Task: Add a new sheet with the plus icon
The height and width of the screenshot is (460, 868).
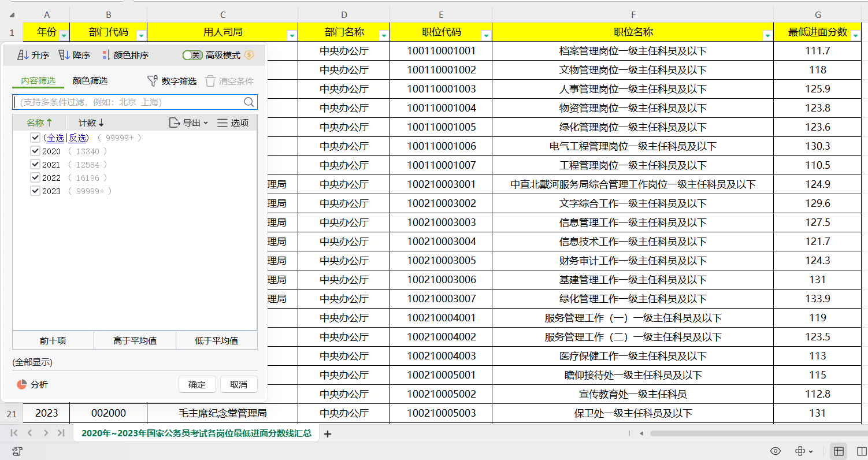Action: (328, 434)
